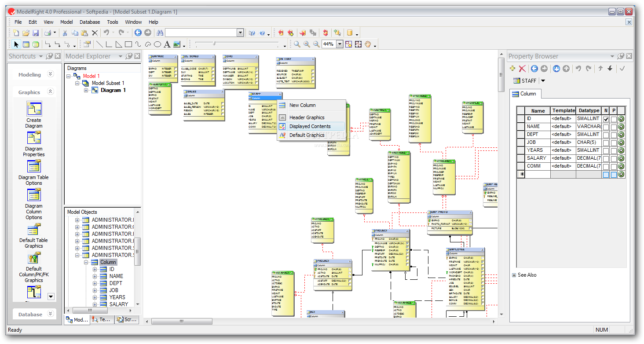The width and height of the screenshot is (644, 344).
Task: Click the Zoom In magnifier icon
Action: (307, 44)
